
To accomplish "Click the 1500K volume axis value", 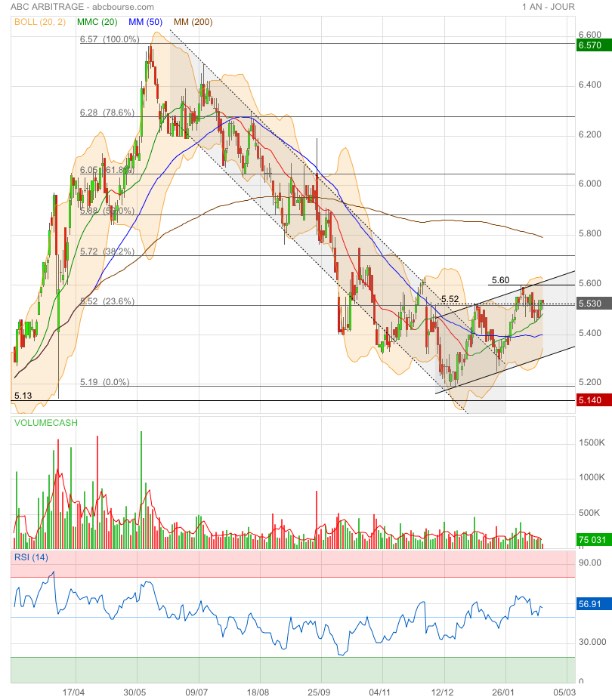I will click(x=592, y=442).
